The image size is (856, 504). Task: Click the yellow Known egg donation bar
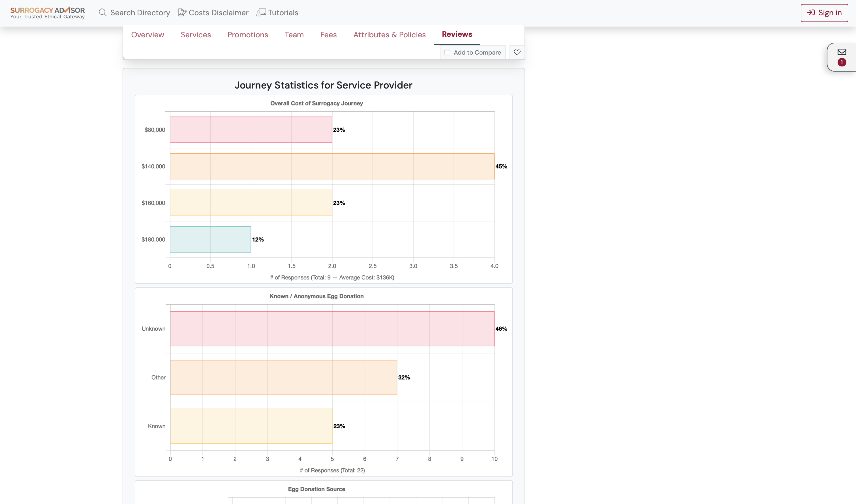[251, 426]
